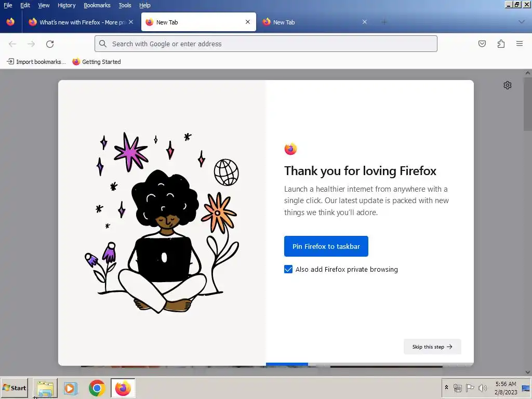Open the View menu
This screenshot has width=532, height=399.
pyautogui.click(x=44, y=5)
